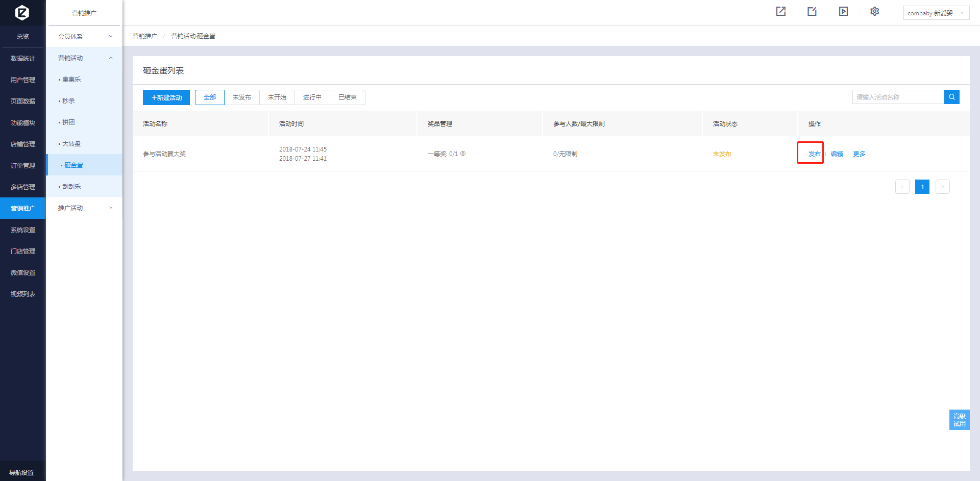Click the app logo in the top-left corner
980x481 pixels.
click(22, 12)
